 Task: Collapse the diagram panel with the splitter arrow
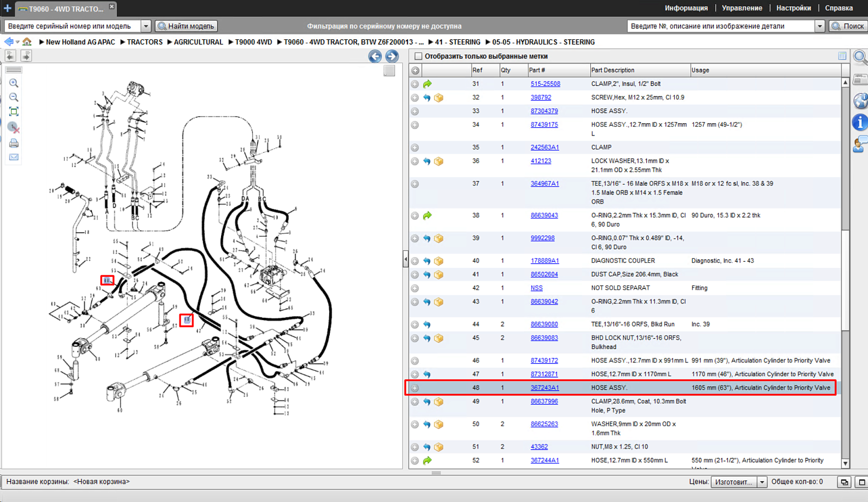tap(405, 259)
